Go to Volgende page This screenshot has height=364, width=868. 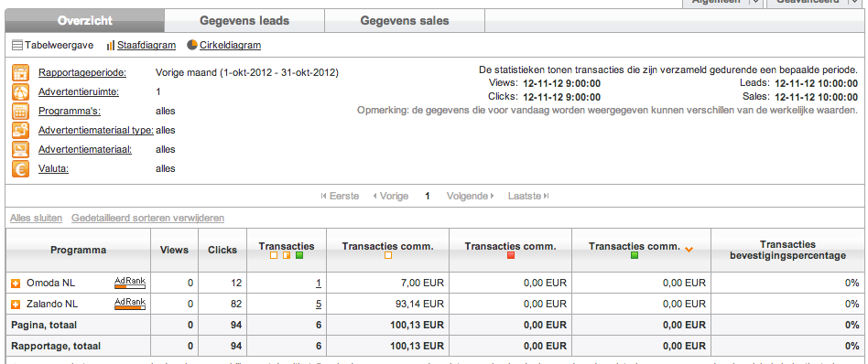[x=471, y=196]
